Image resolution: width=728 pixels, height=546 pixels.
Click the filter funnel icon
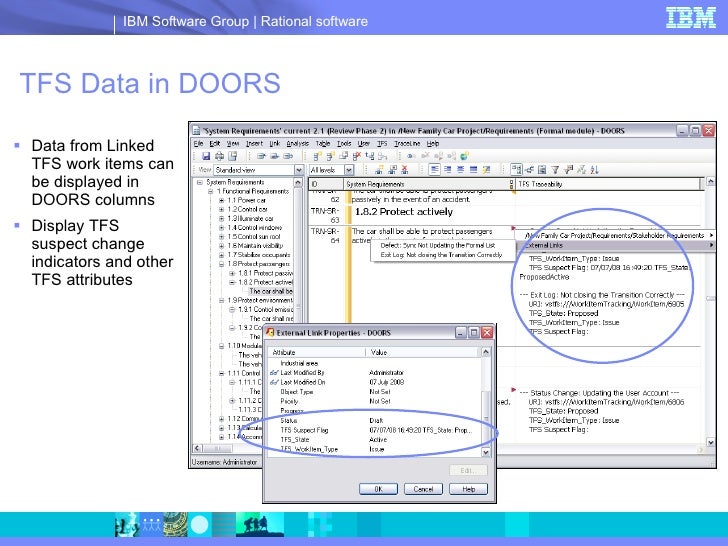click(555, 170)
